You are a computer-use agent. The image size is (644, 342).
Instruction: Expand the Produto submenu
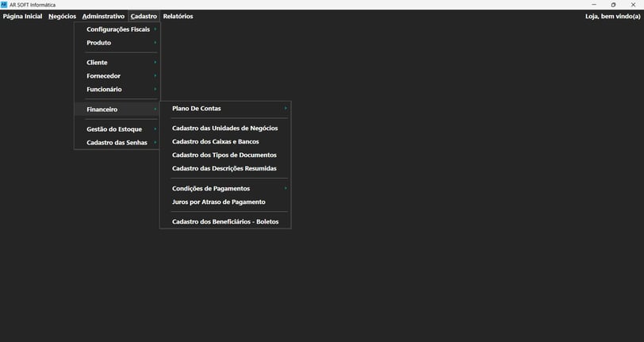(x=117, y=43)
